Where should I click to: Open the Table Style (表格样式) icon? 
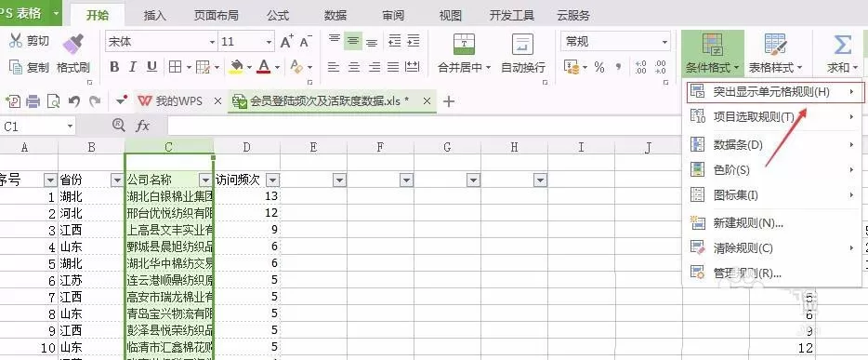776,45
